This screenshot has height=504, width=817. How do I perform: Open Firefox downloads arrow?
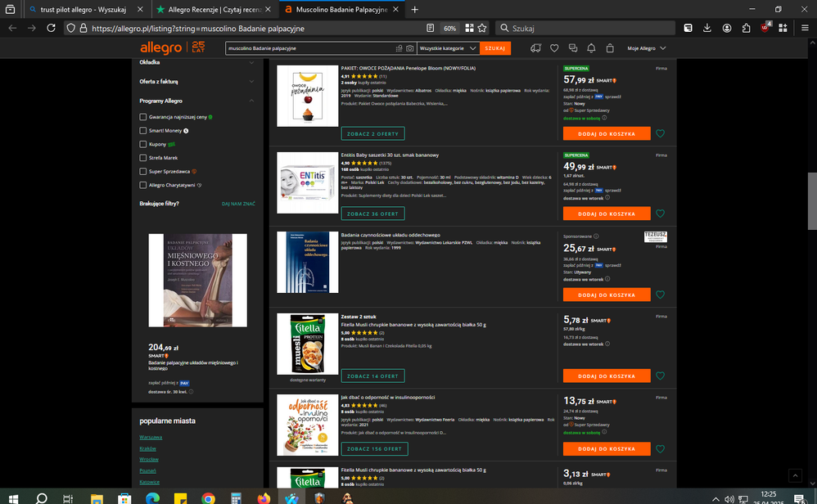(x=707, y=28)
